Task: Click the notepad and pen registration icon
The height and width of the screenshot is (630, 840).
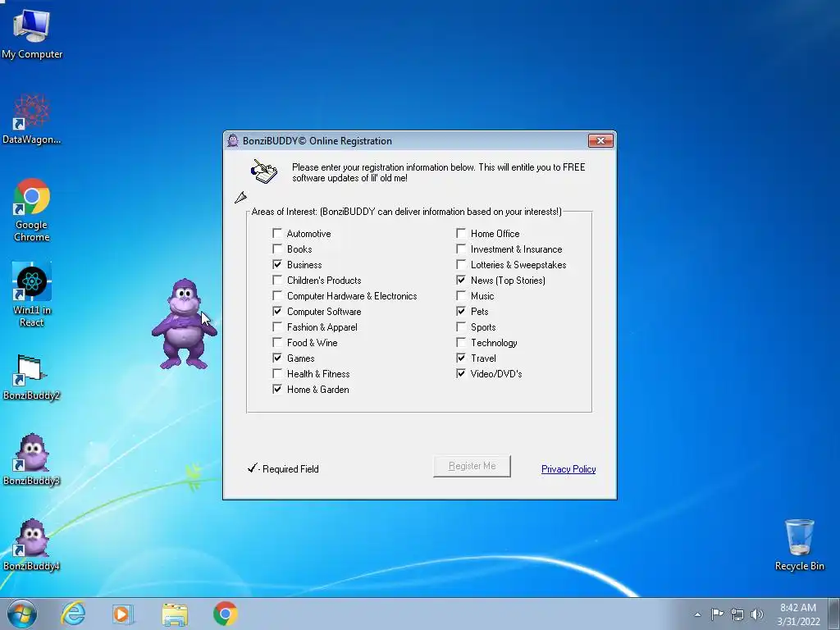Action: [x=264, y=171]
